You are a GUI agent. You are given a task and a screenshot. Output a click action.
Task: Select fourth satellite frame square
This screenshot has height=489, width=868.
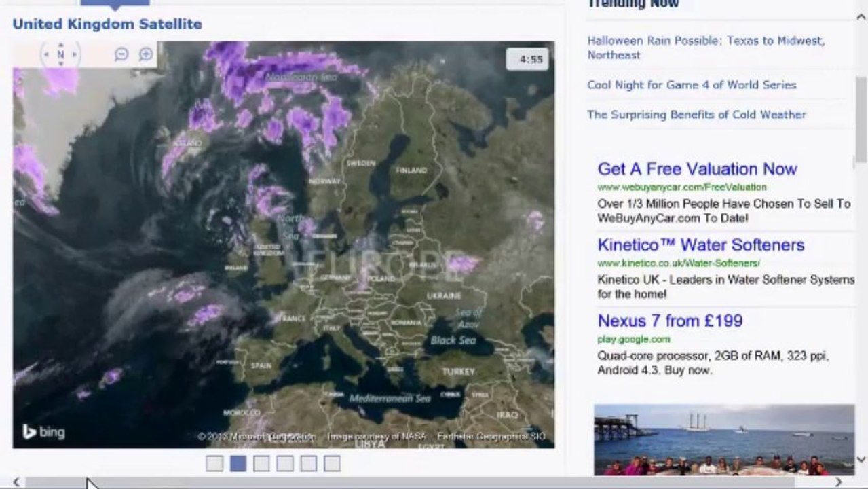(x=285, y=463)
